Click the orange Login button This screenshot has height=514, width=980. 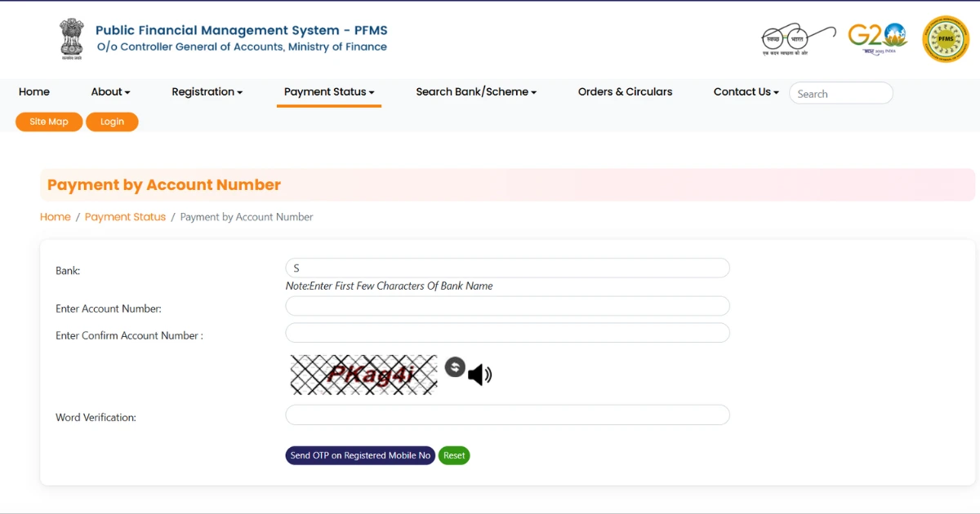pos(112,122)
